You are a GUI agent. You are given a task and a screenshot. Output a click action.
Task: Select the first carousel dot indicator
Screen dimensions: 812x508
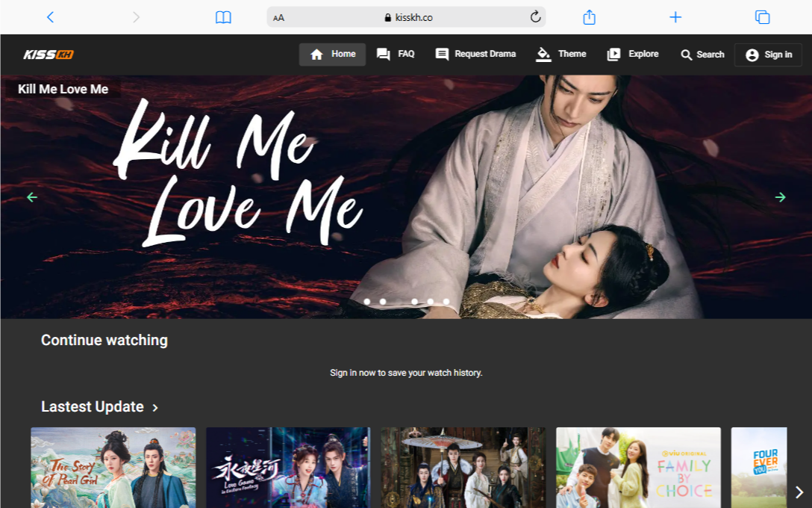click(x=367, y=302)
